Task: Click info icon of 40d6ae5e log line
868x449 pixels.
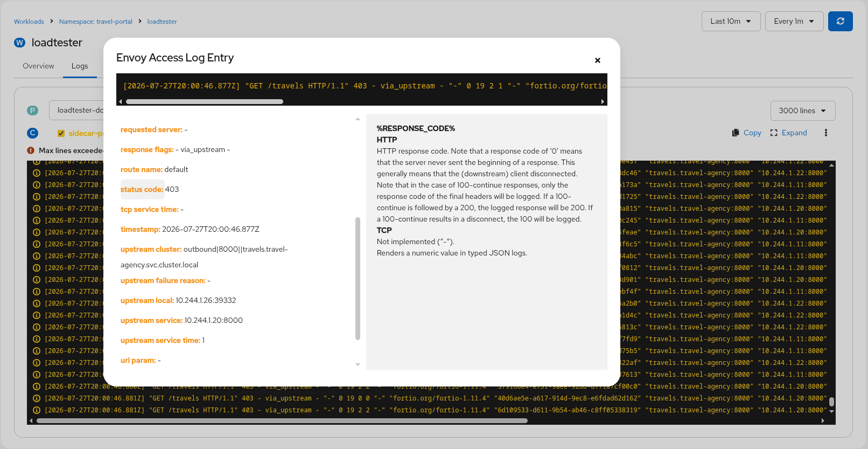Action: (x=37, y=398)
